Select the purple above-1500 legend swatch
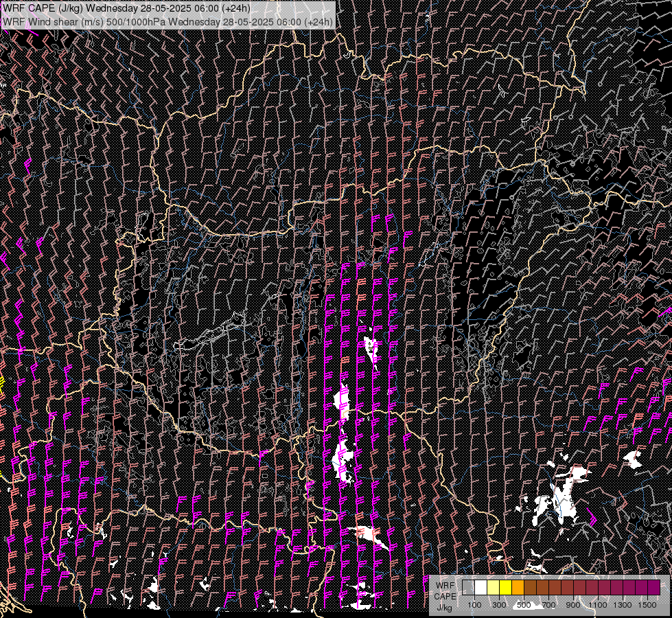 point(653,588)
